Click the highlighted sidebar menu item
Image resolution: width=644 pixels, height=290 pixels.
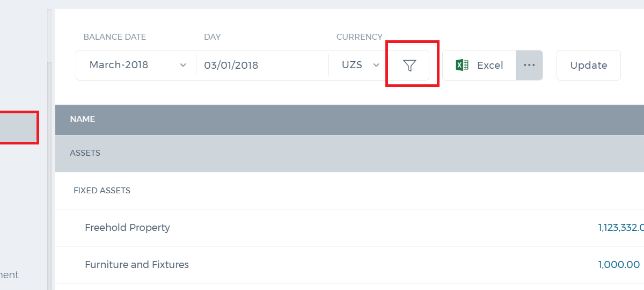18,128
